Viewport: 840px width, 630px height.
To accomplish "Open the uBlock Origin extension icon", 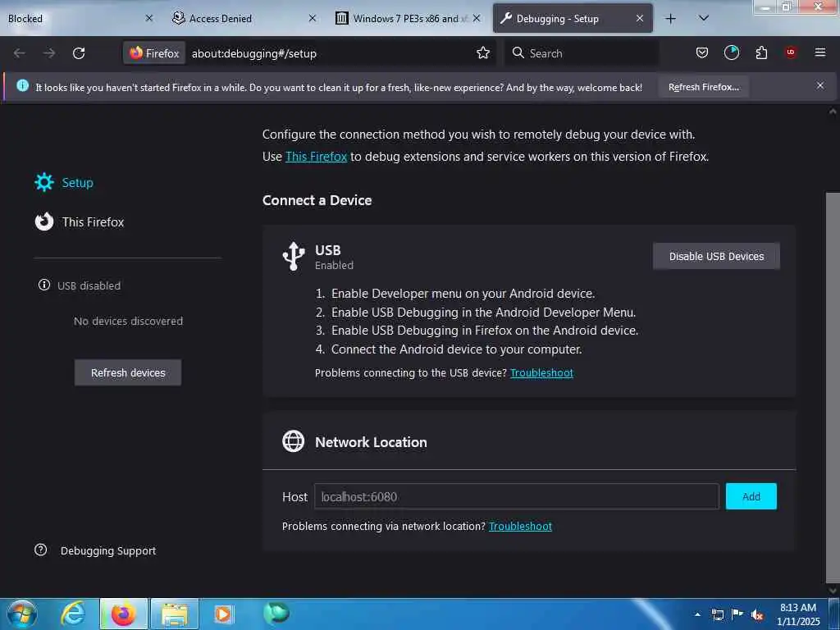I will (791, 52).
